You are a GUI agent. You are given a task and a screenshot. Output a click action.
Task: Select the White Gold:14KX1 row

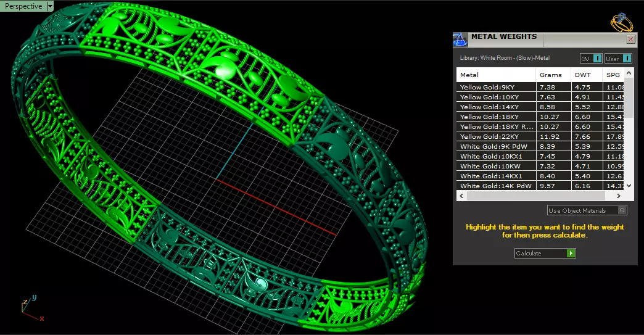pos(540,176)
